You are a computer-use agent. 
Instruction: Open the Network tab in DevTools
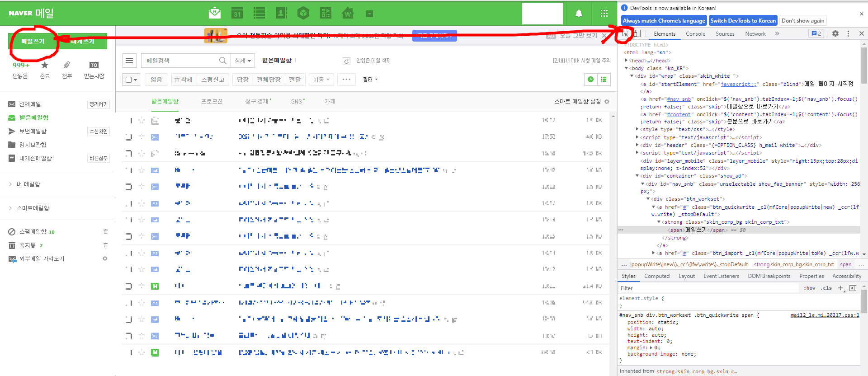click(755, 33)
